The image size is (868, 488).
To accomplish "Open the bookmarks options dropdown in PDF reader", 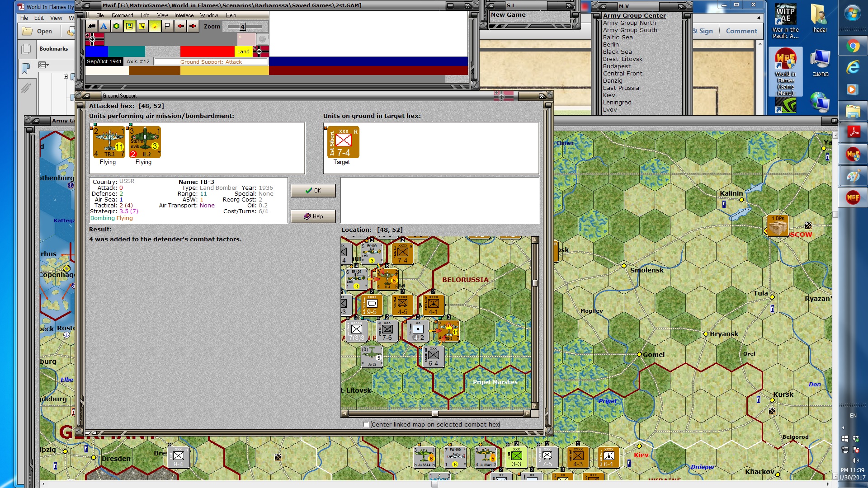I will (x=43, y=65).
